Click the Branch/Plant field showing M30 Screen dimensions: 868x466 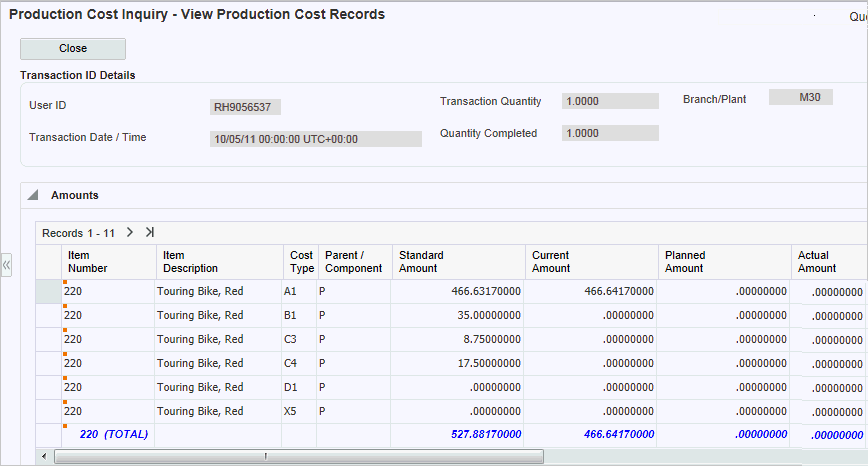[x=800, y=97]
